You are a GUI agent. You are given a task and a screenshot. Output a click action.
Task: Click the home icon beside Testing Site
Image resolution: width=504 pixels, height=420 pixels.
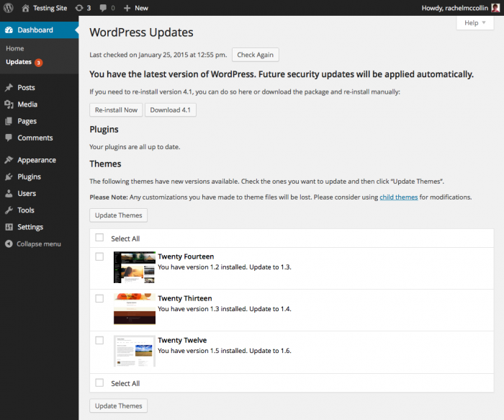pyautogui.click(x=25, y=8)
